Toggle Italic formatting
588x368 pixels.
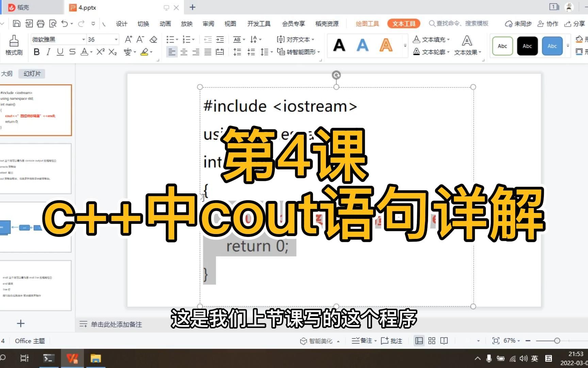click(x=48, y=52)
